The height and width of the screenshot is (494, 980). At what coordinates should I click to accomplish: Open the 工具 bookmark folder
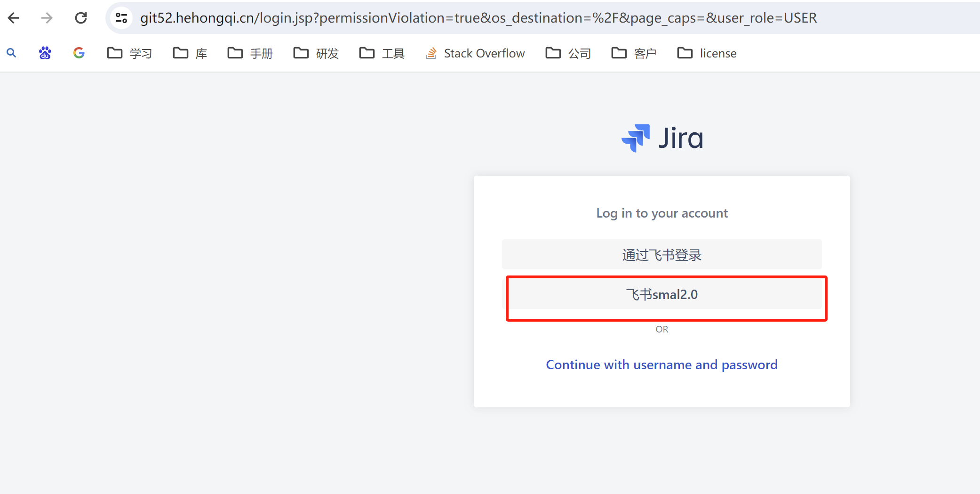(x=382, y=53)
